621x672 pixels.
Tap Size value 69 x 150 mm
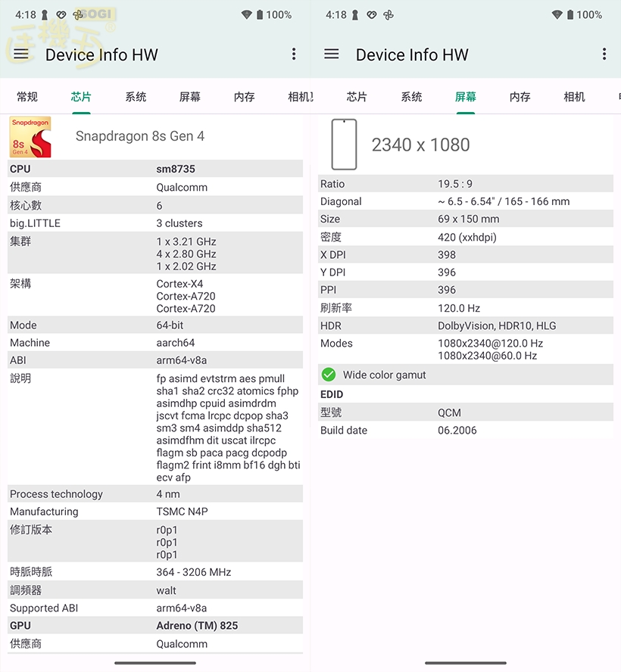pyautogui.click(x=468, y=219)
